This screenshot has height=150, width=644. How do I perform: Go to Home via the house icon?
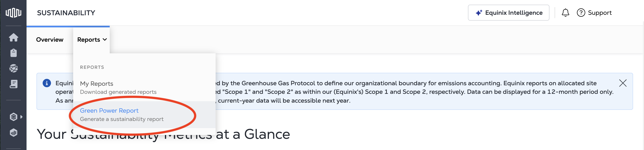point(13,38)
